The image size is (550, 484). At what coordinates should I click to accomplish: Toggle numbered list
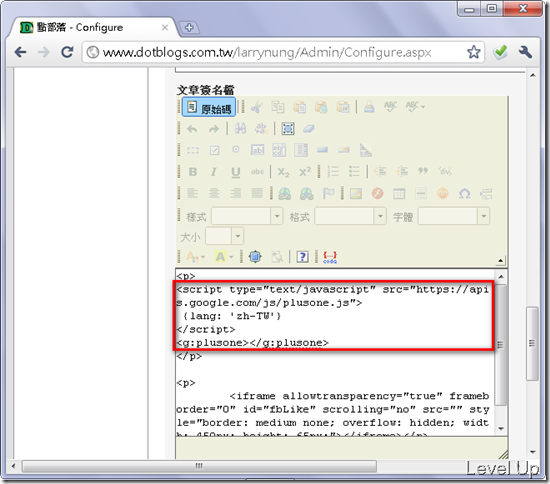pos(333,172)
